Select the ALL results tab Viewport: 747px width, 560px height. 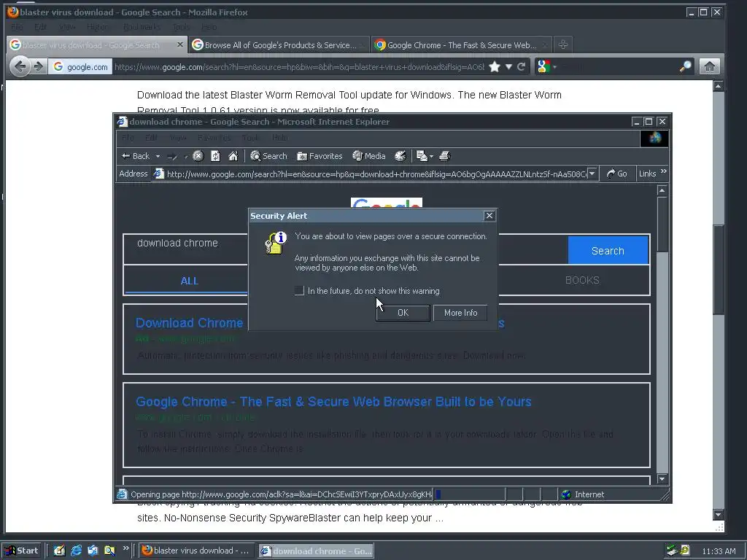pyautogui.click(x=189, y=281)
